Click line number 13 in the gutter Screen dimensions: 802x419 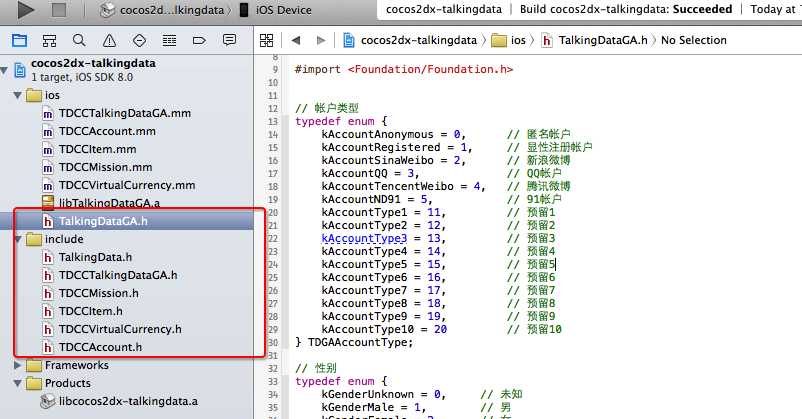click(x=273, y=121)
